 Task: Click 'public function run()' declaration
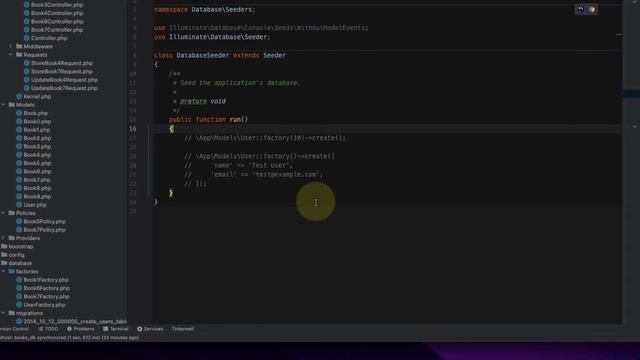pos(209,120)
